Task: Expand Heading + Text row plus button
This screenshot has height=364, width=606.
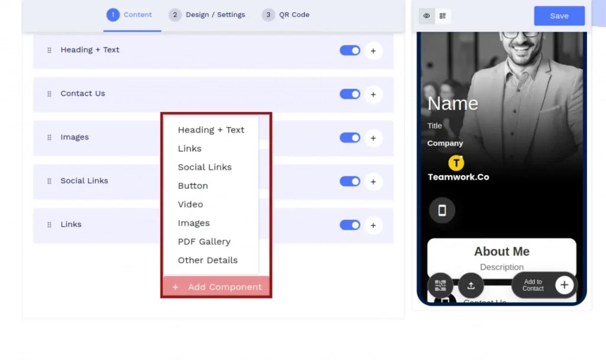Action: pyautogui.click(x=373, y=51)
